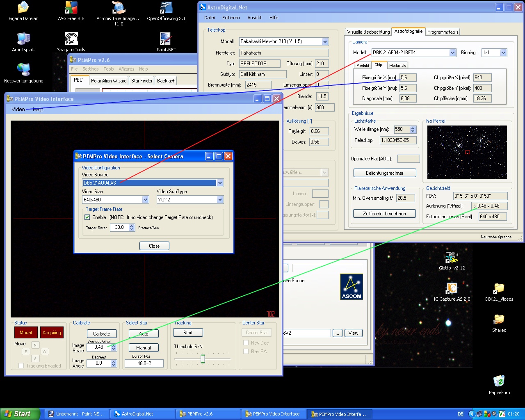Switch to AstroDigital.Net taskbar item
Image resolution: width=525 pixels, height=420 pixels.
(x=142, y=414)
